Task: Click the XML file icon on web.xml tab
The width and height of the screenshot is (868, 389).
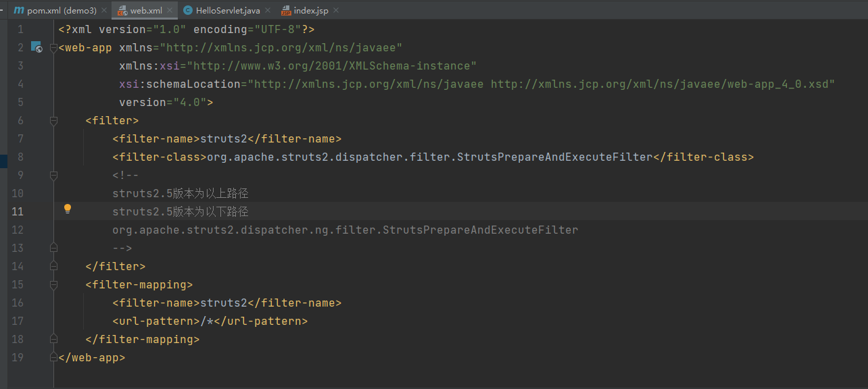Action: tap(122, 11)
